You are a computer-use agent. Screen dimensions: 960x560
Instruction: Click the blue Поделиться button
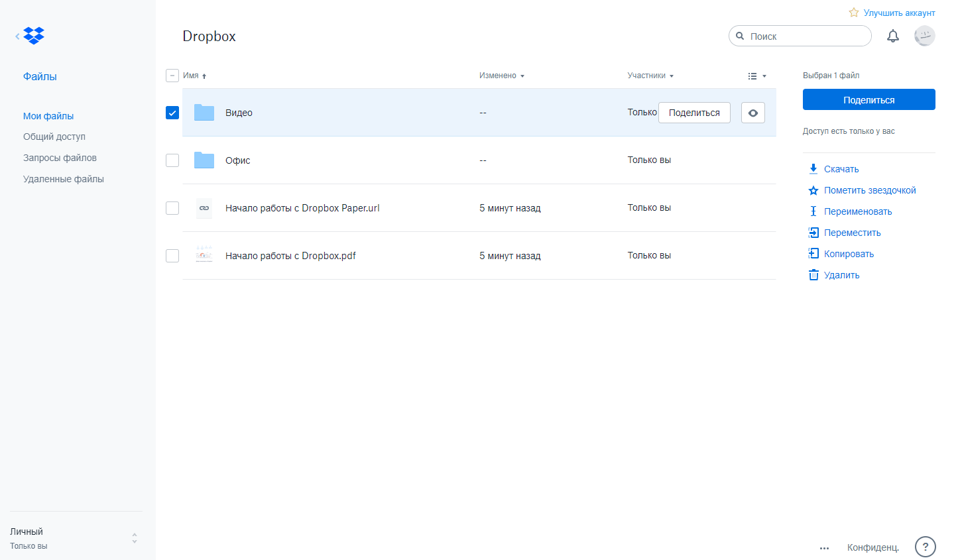[x=869, y=99]
